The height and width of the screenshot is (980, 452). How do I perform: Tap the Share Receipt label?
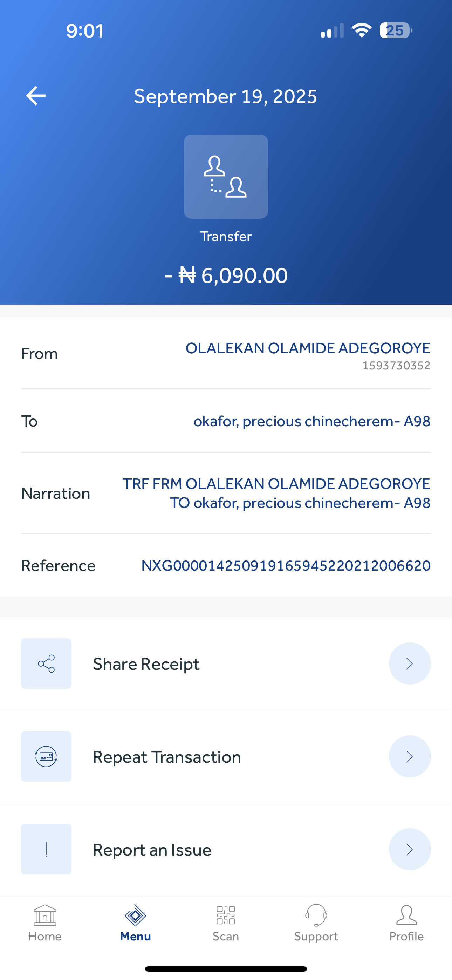click(x=146, y=664)
